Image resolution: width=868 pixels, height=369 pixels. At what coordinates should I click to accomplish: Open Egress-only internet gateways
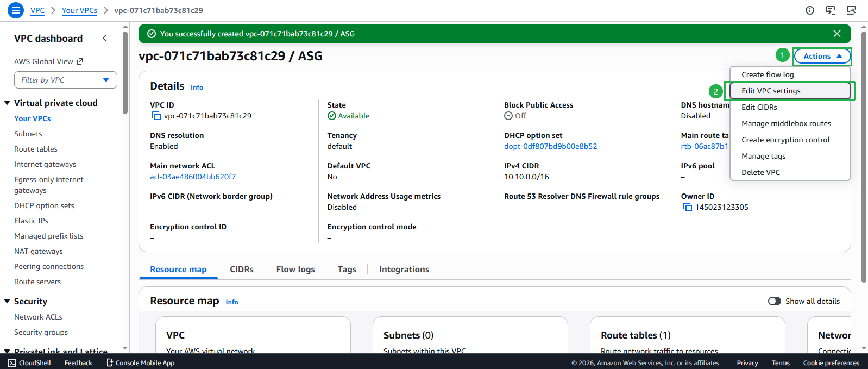coord(49,185)
